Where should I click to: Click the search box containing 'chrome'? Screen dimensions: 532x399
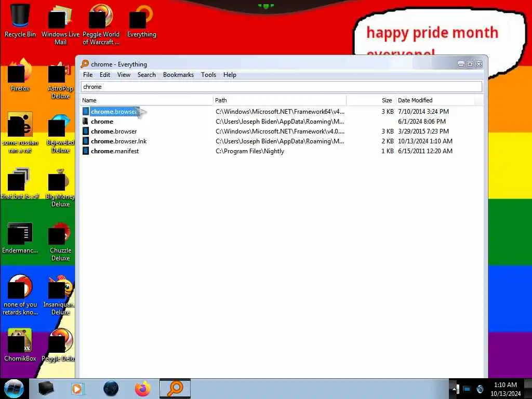[281, 87]
